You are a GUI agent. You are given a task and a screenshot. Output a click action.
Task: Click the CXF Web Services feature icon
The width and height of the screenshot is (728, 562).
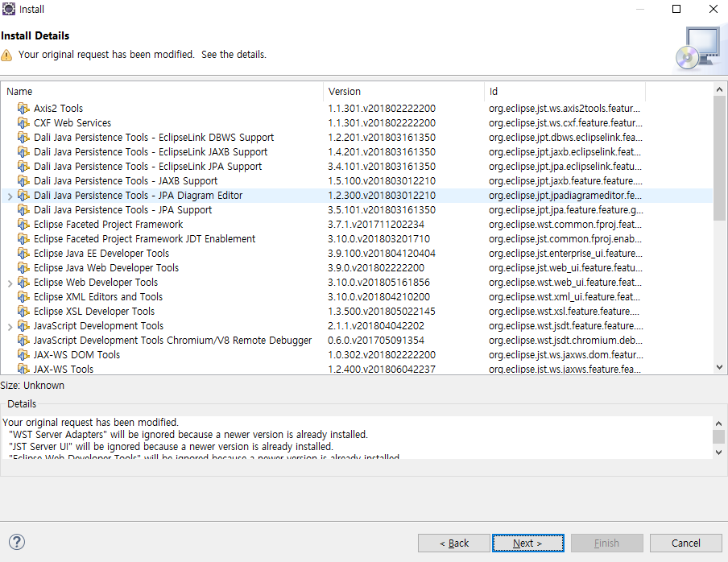click(23, 123)
